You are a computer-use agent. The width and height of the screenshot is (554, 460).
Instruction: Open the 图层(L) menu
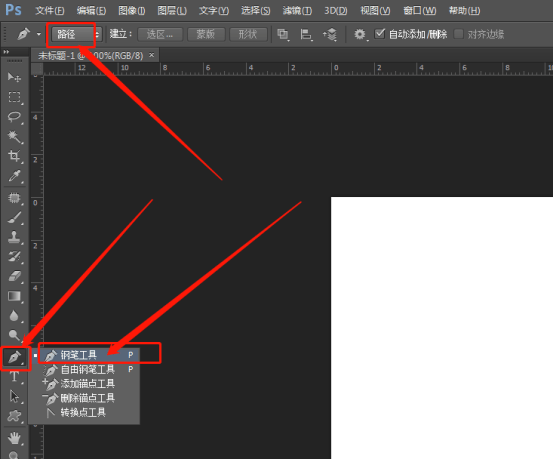pos(172,11)
